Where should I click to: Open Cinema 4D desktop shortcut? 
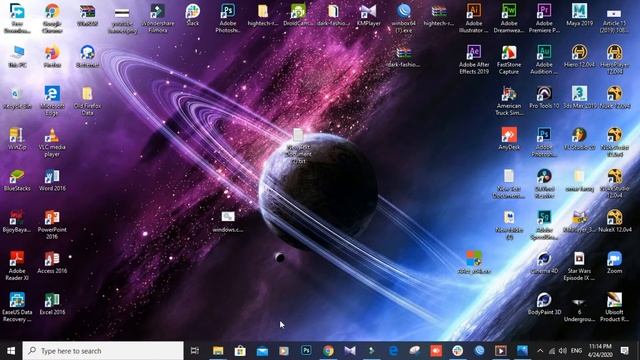tap(544, 262)
